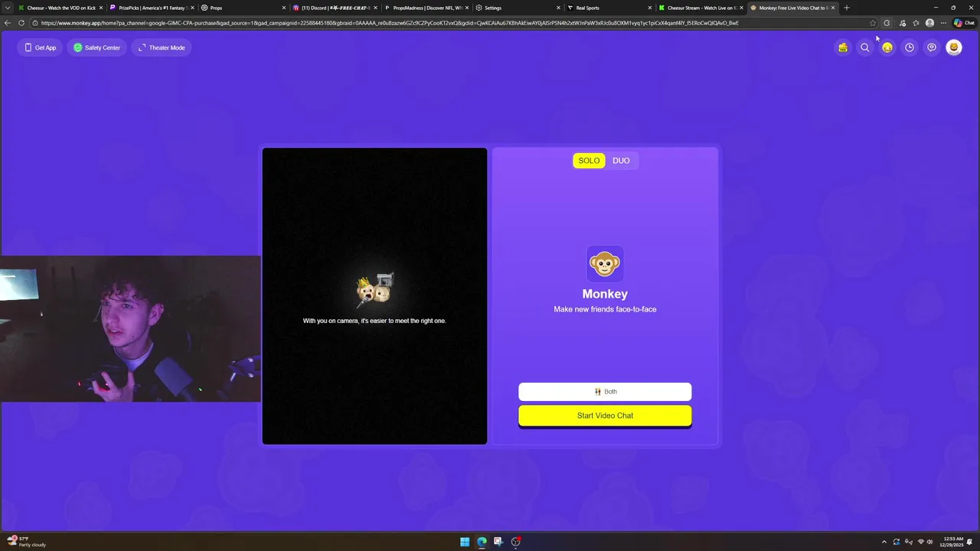Start Video Chat
The image size is (980, 551).
pos(605,416)
